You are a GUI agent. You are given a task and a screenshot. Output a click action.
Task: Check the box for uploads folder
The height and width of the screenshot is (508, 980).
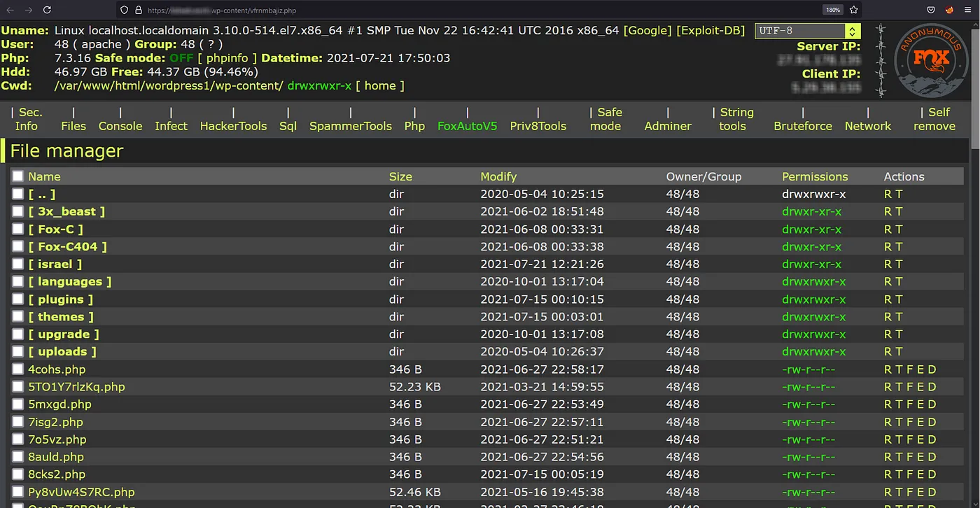[x=17, y=351]
